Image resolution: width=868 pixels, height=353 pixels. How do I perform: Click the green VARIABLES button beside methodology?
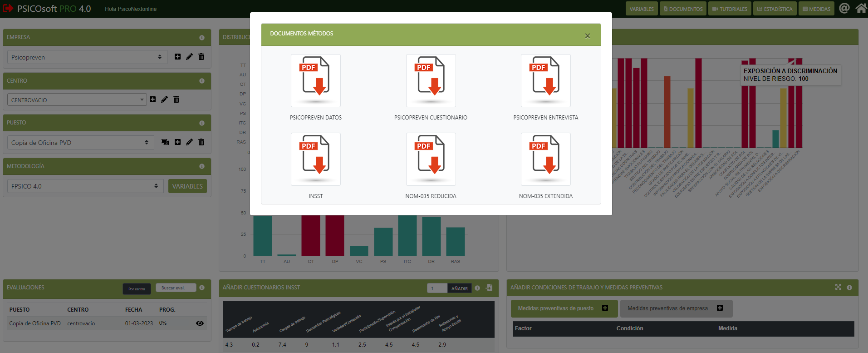pyautogui.click(x=187, y=186)
